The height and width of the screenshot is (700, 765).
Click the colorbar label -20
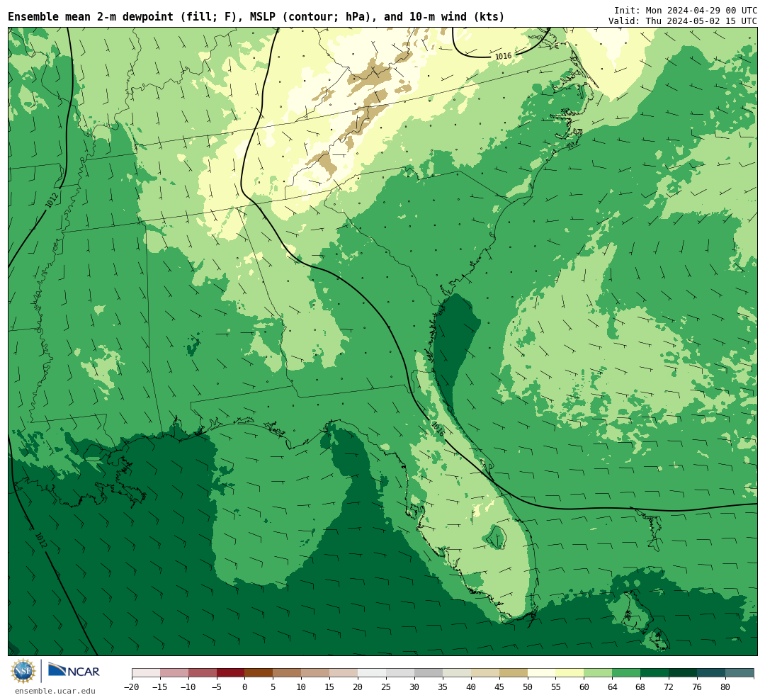click(132, 687)
